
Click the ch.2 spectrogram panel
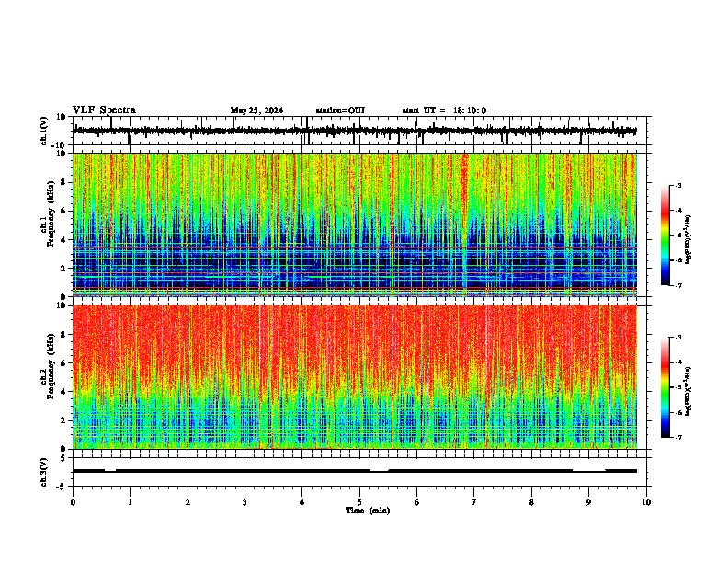[x=354, y=377]
